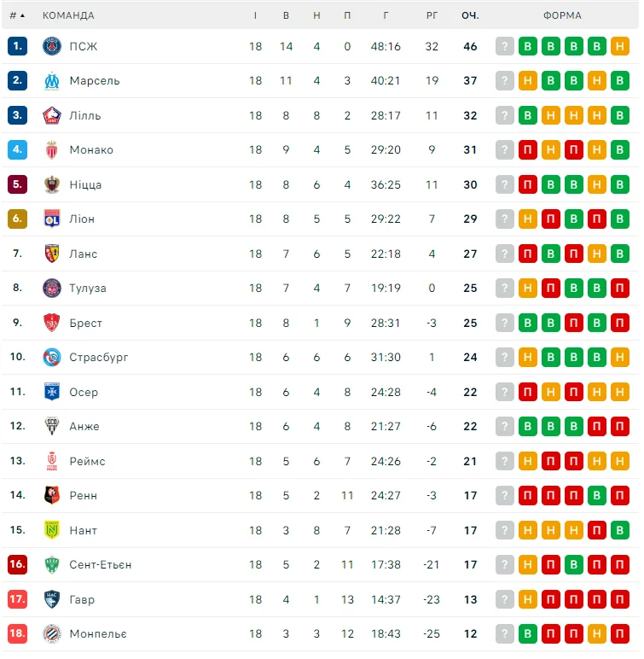The width and height of the screenshot is (644, 659).
Task: Click the first red П form badge for Монако
Action: tap(528, 149)
